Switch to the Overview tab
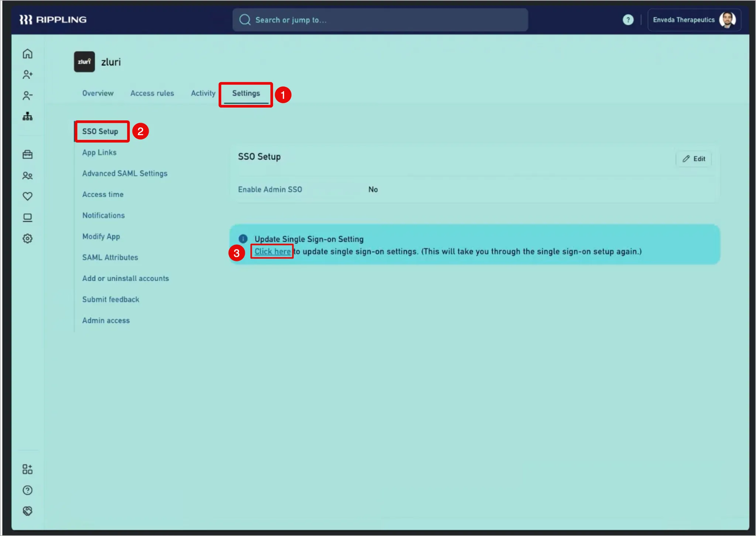The height and width of the screenshot is (536, 756). pyautogui.click(x=98, y=93)
